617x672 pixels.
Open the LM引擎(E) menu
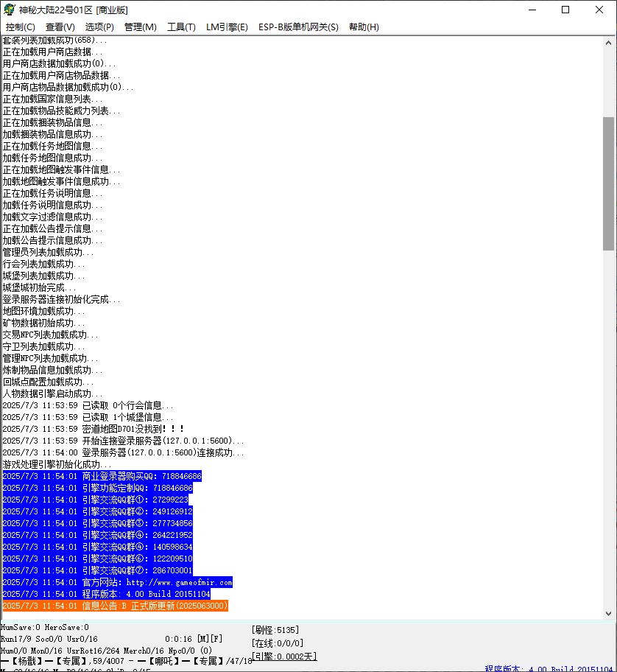[x=227, y=27]
